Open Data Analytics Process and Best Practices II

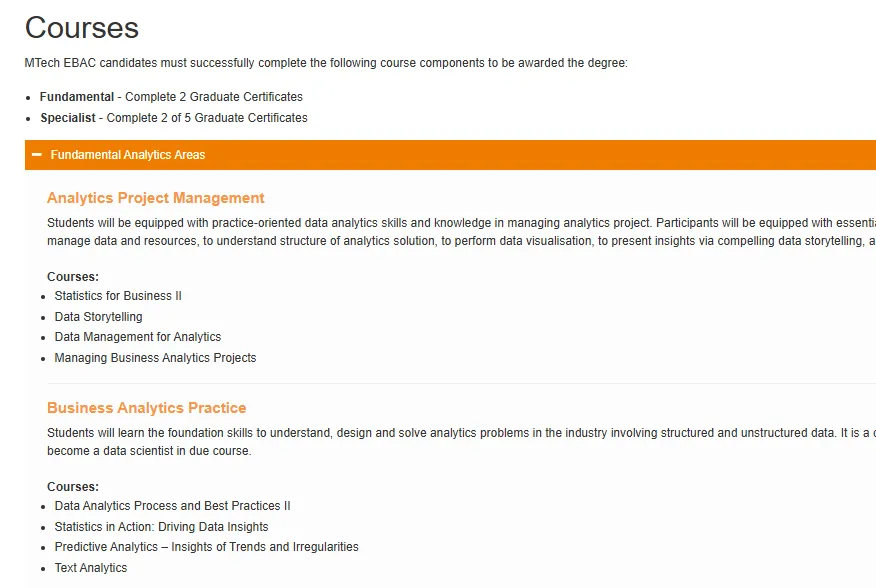173,506
